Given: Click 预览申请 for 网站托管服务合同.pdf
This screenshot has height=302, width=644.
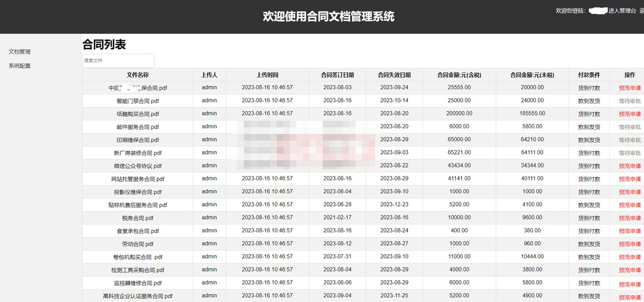Looking at the screenshot, I should [x=630, y=179].
